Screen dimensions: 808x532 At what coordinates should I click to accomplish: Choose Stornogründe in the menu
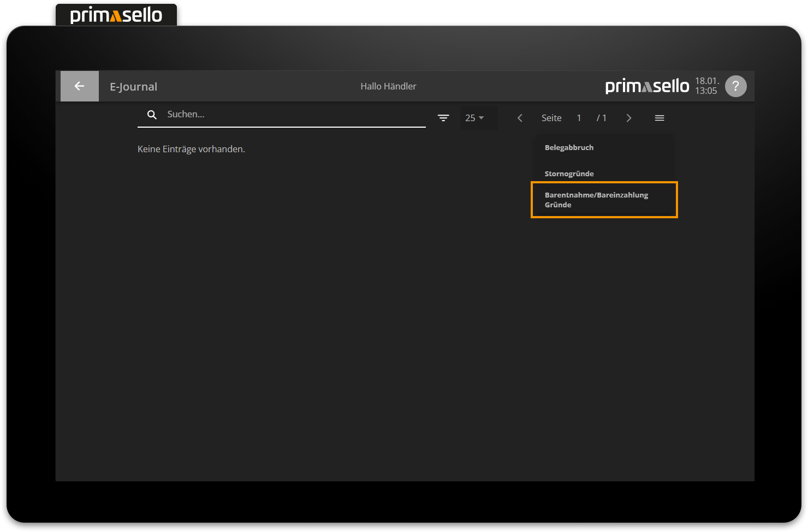pos(569,174)
